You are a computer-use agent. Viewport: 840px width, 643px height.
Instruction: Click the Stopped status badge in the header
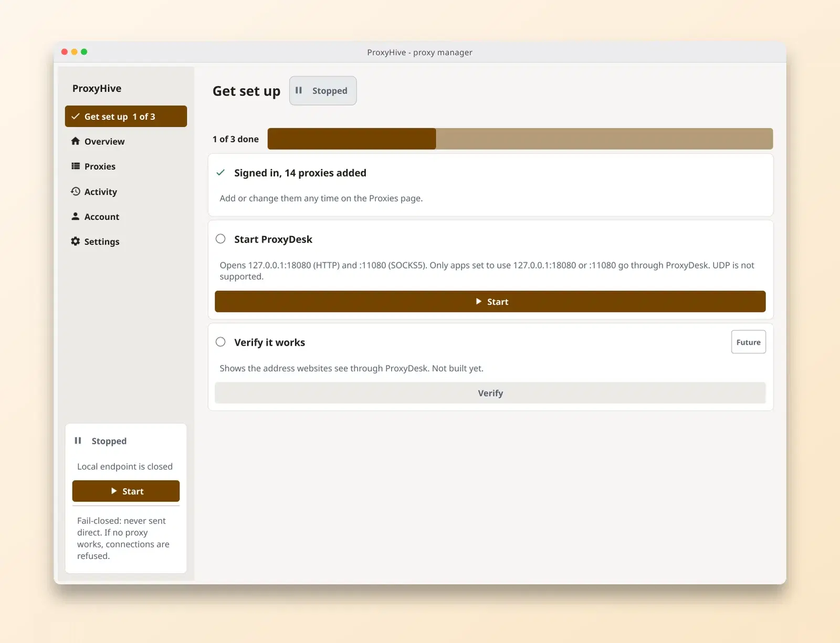click(323, 90)
